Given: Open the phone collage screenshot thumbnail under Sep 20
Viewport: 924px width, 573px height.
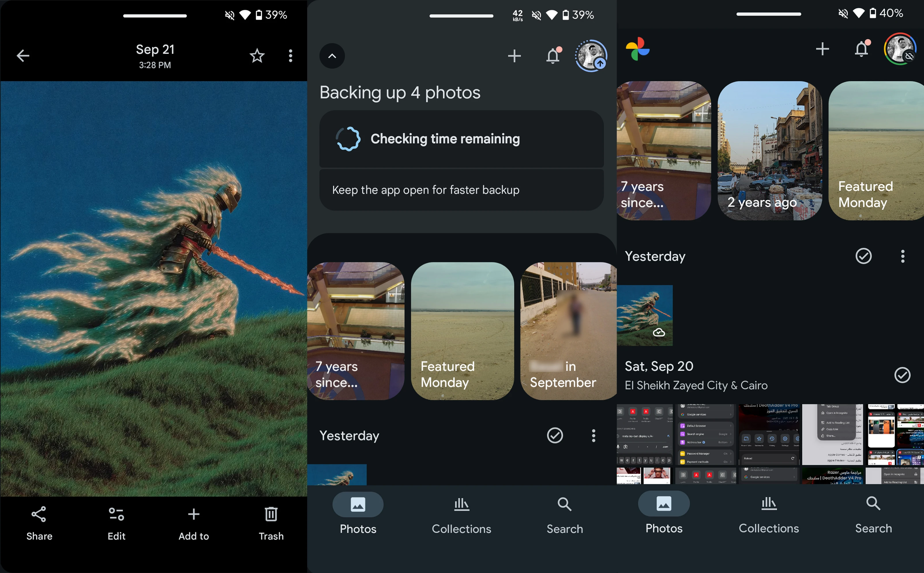Looking at the screenshot, I should tap(895, 435).
